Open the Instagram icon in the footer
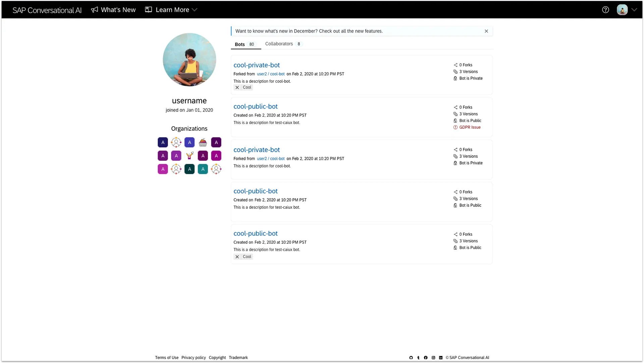Screen dimensions: 644x363 [x=433, y=358]
